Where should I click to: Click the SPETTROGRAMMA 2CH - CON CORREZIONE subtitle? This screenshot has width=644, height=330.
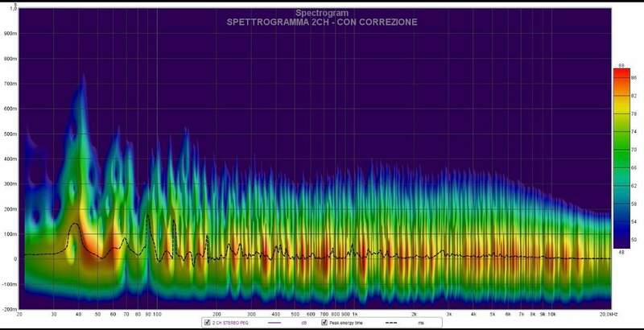(322, 22)
